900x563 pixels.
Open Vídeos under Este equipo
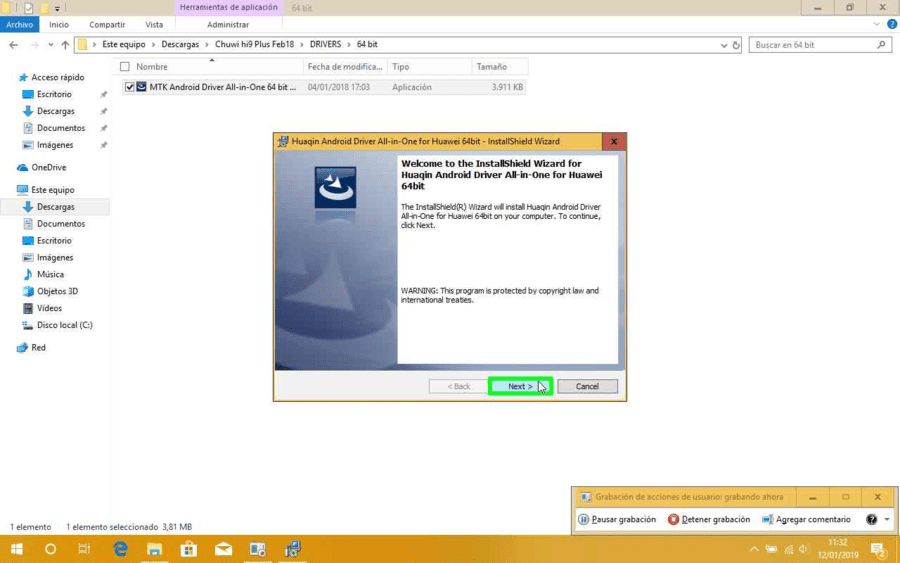pos(49,308)
